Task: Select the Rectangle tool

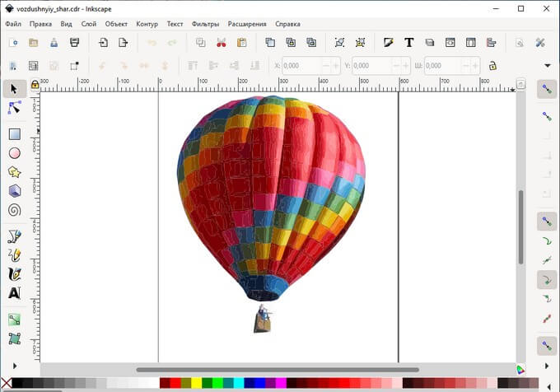Action: [14, 134]
